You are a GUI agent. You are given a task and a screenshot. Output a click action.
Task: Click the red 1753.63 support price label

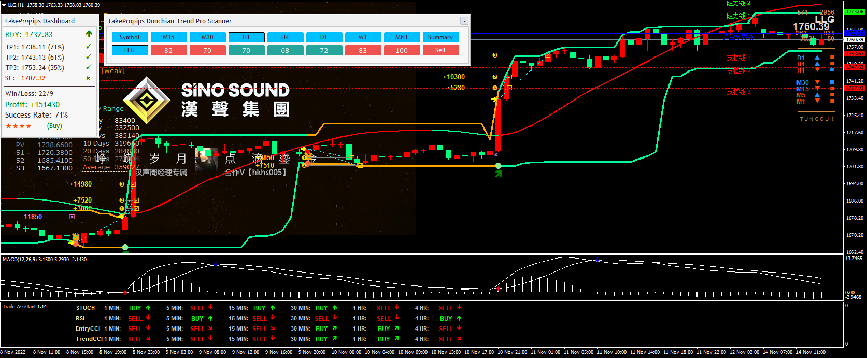(x=855, y=53)
